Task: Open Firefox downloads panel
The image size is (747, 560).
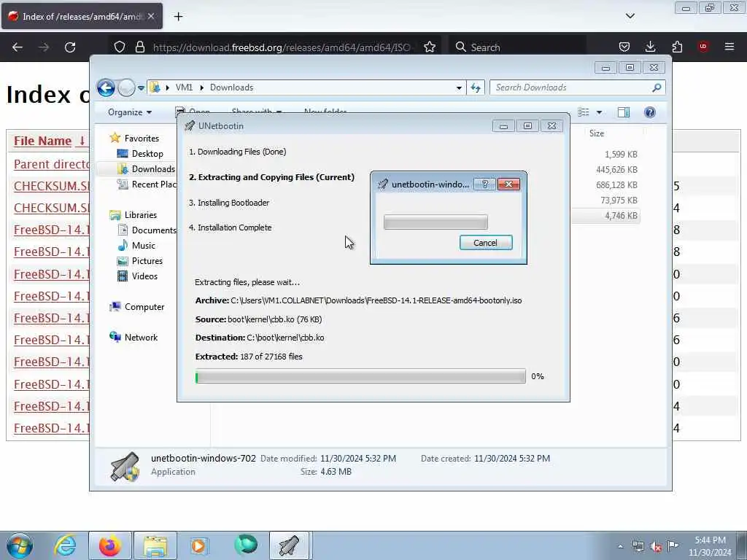Action: pos(650,47)
